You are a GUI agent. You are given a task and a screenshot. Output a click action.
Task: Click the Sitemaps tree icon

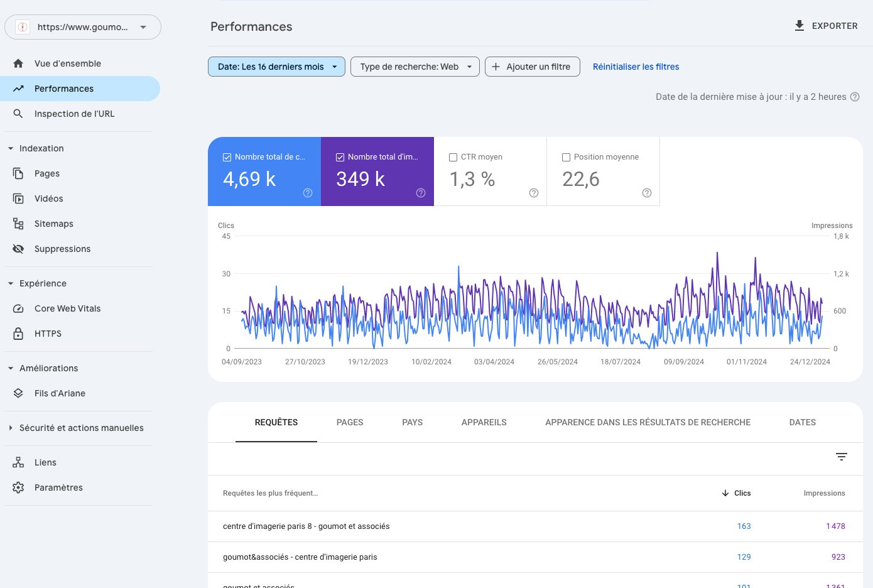click(18, 224)
